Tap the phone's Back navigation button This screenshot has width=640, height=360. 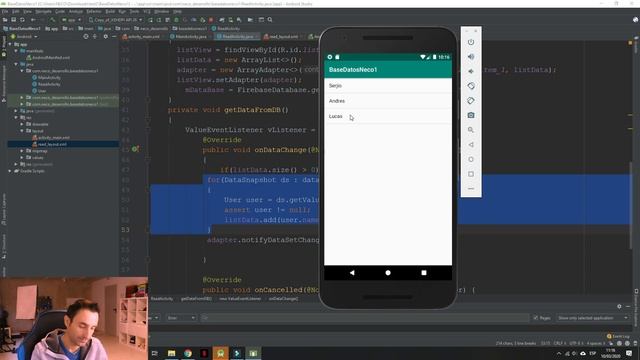click(352, 273)
